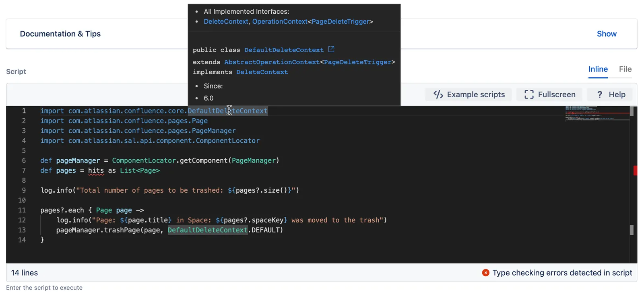
Task: Click the trashPage method call on line 13
Action: (122, 230)
